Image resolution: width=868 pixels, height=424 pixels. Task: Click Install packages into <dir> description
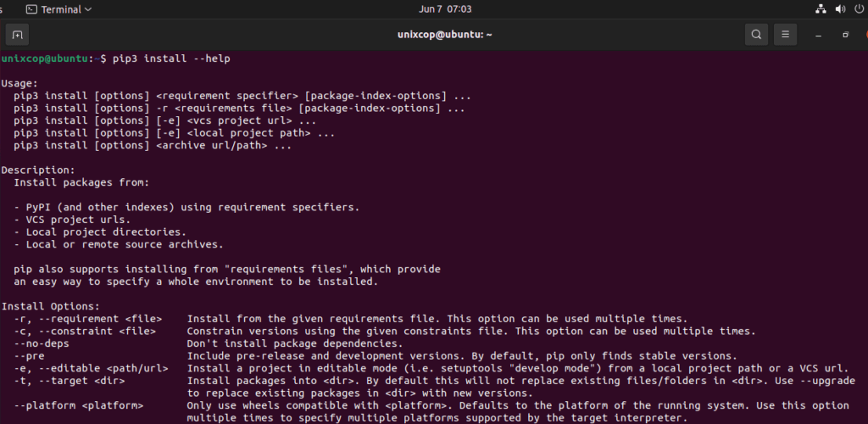tap(521, 381)
